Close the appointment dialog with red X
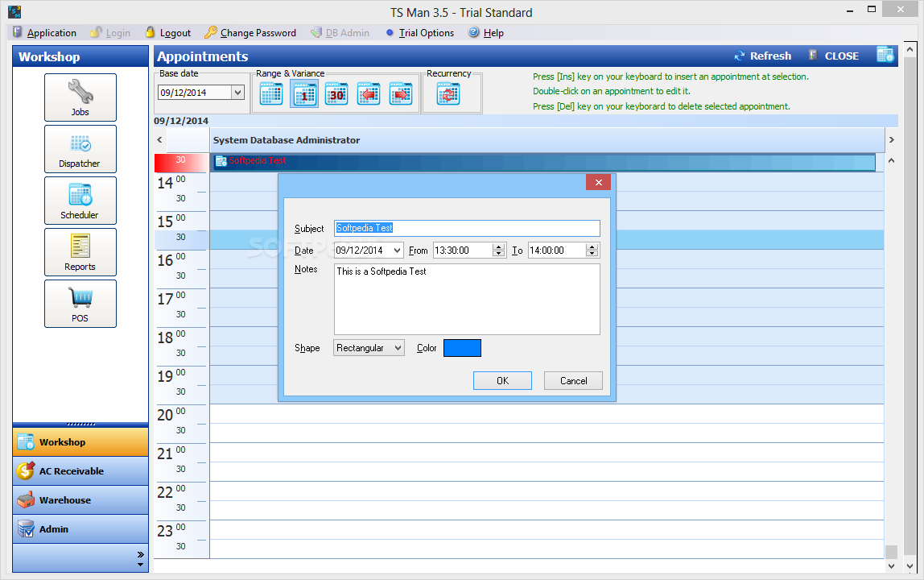The image size is (924, 580). tap(598, 182)
